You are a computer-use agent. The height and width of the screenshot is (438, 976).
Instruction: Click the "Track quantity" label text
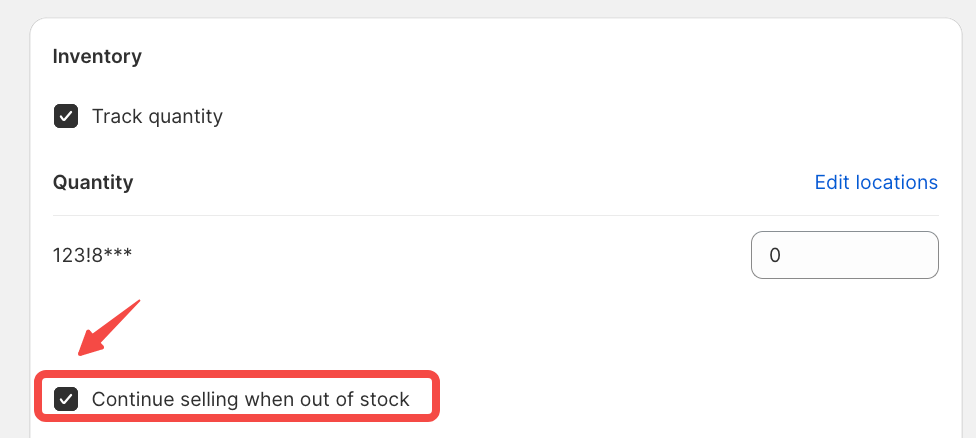(x=157, y=116)
